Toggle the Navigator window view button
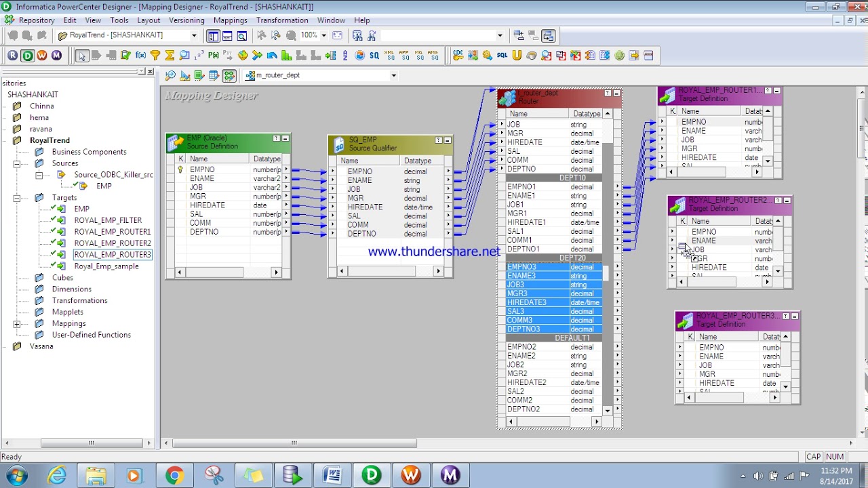Viewport: 868px width, 488px height. click(x=213, y=35)
